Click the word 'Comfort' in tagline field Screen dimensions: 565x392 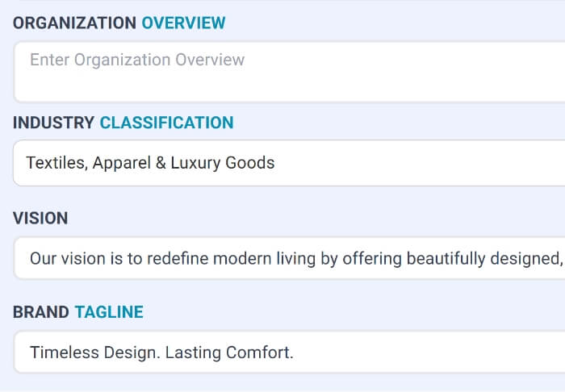[x=262, y=352]
